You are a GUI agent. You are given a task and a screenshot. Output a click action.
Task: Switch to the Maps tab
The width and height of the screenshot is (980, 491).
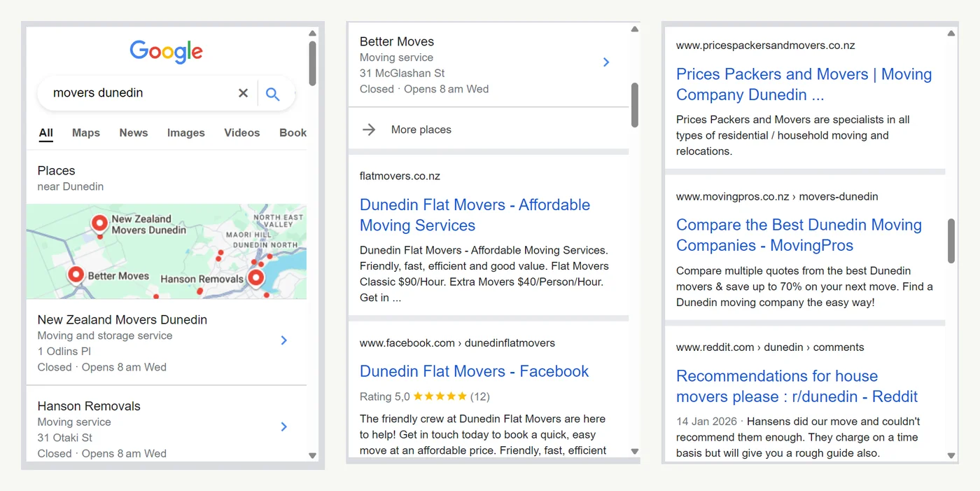pos(86,133)
